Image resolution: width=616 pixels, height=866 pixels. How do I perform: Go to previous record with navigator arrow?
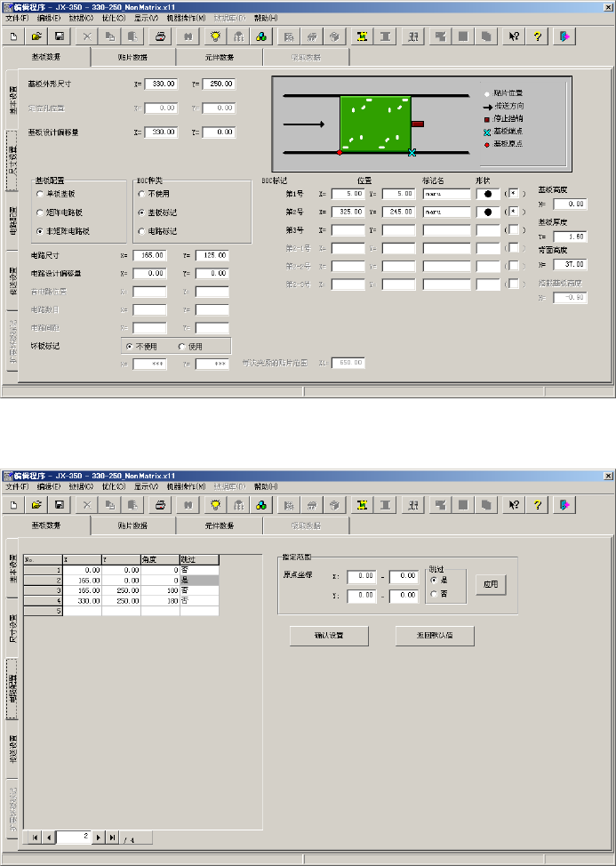49,838
